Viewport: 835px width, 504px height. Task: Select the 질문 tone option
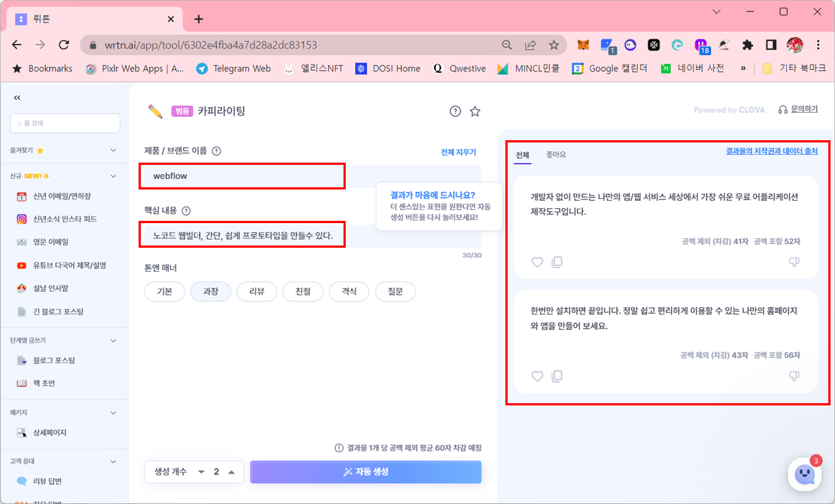pos(396,292)
